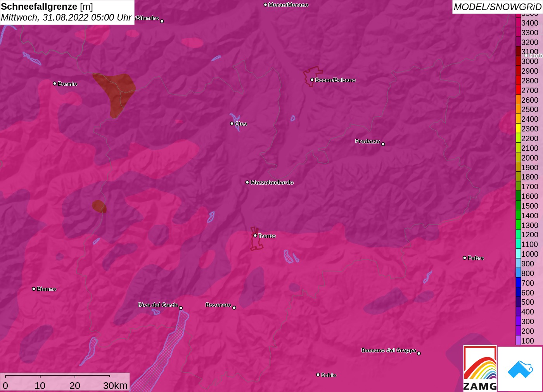The height and width of the screenshot is (392, 543).
Task: Click the "MODEL/SNOWGRiD" label
Action: pyautogui.click(x=498, y=7)
